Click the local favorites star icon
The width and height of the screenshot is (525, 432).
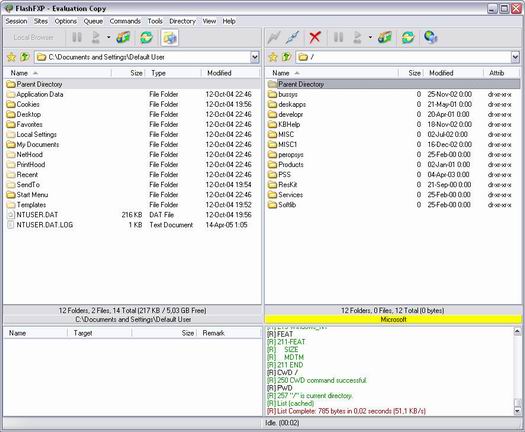(x=11, y=57)
